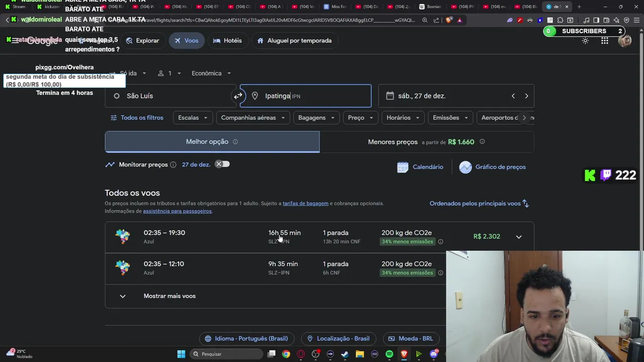Open Brave Shields lion icon
The image size is (644, 362).
(449, 20)
